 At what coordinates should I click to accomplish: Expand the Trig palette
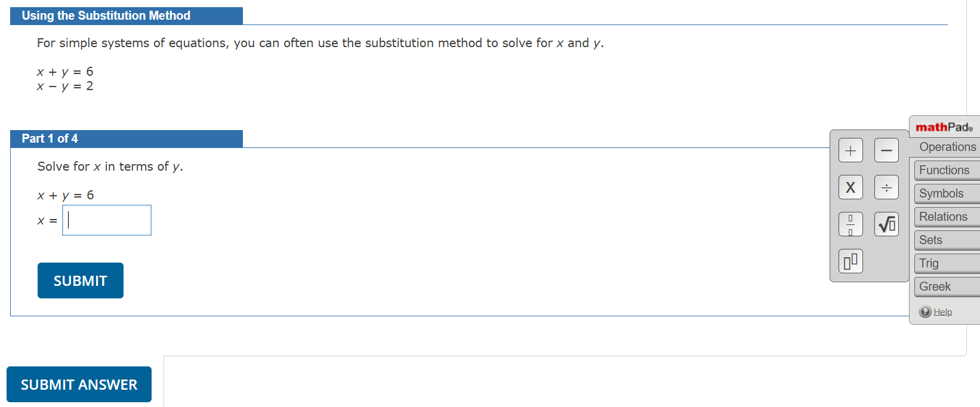[945, 263]
